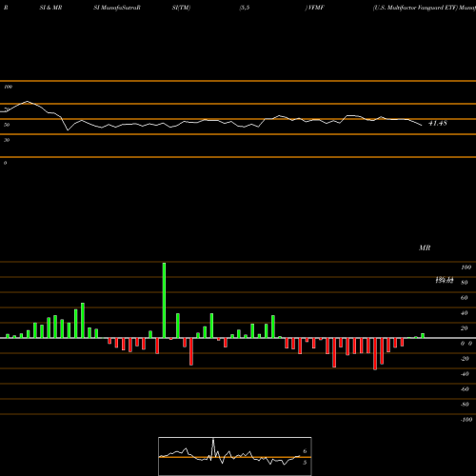The image size is (476, 476).
Task: Click the VFMF ticker text in header
Action: tap(316, 8)
